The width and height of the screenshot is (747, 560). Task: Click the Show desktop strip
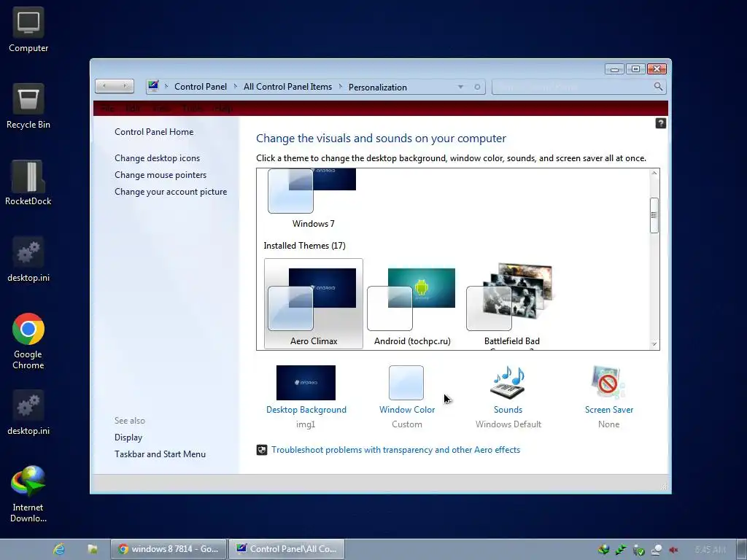pyautogui.click(x=741, y=550)
